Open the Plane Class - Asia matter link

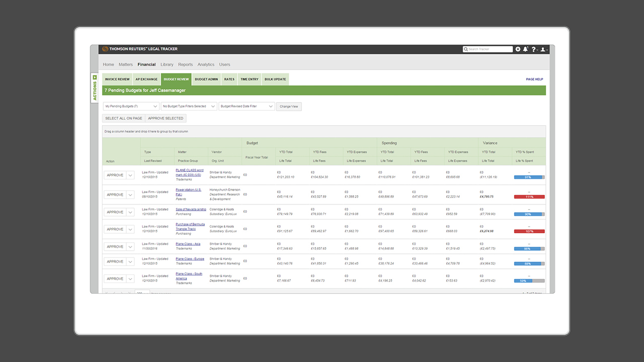(x=189, y=243)
